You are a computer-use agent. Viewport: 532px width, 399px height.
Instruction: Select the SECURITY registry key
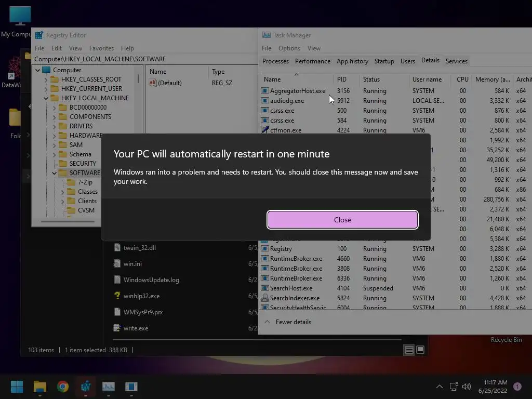(83, 164)
